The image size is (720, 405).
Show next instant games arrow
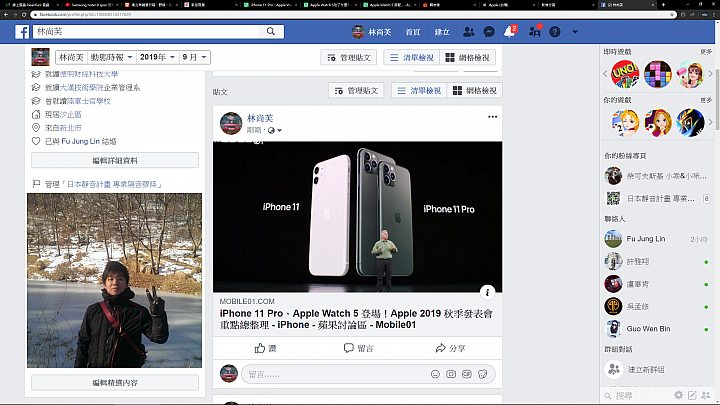[x=710, y=73]
